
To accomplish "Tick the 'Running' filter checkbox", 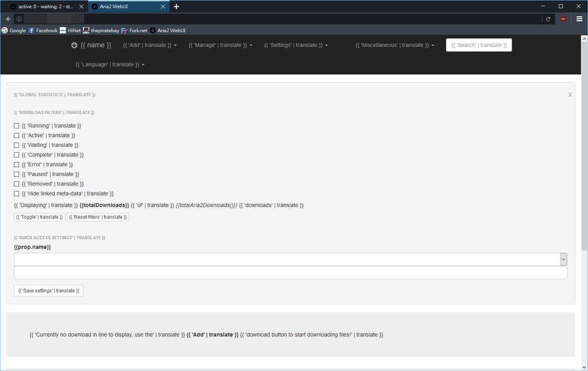I will (x=17, y=126).
